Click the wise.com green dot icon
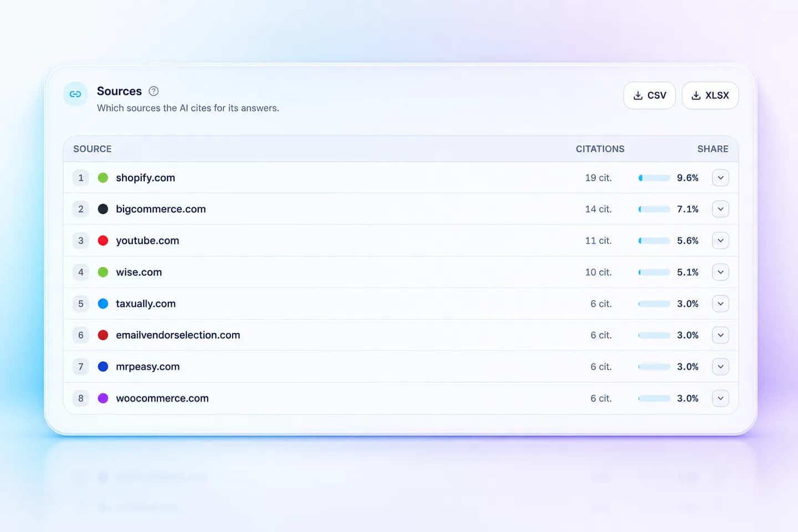Image resolution: width=798 pixels, height=532 pixels. (x=103, y=272)
